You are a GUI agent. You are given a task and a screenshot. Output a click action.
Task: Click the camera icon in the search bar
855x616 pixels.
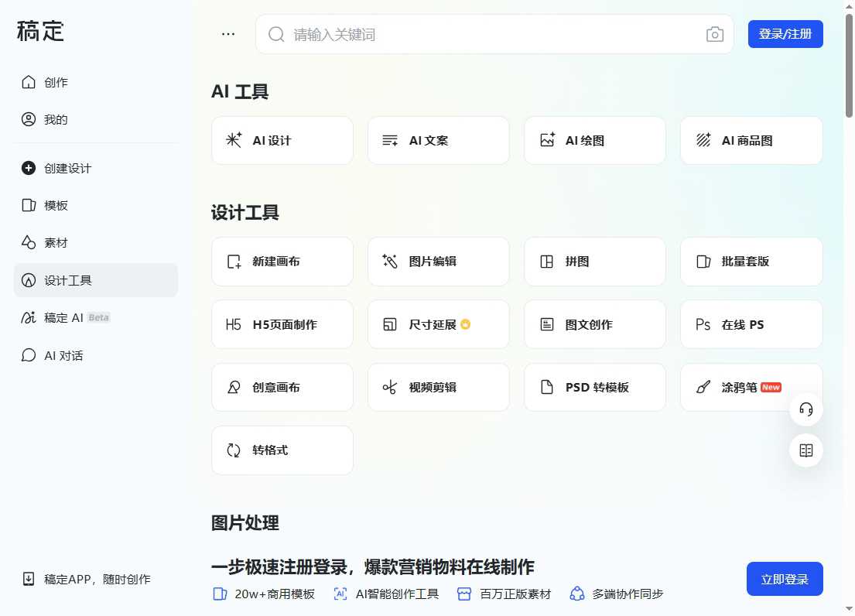tap(714, 34)
